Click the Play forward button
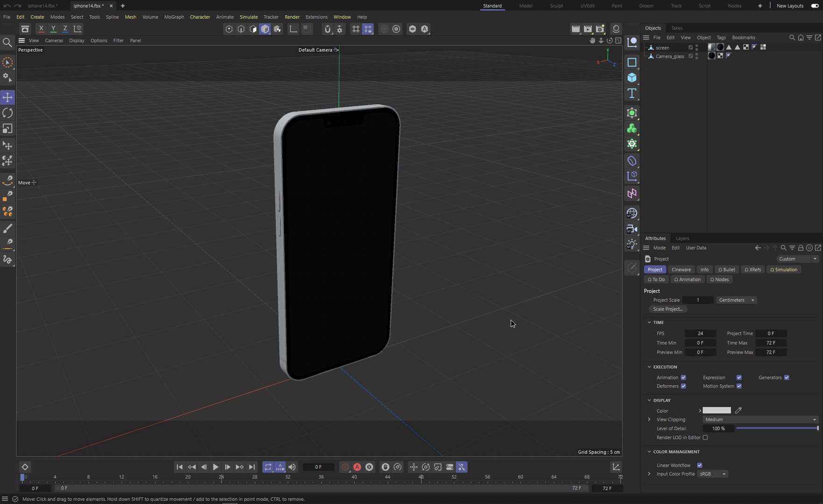 coord(215,467)
